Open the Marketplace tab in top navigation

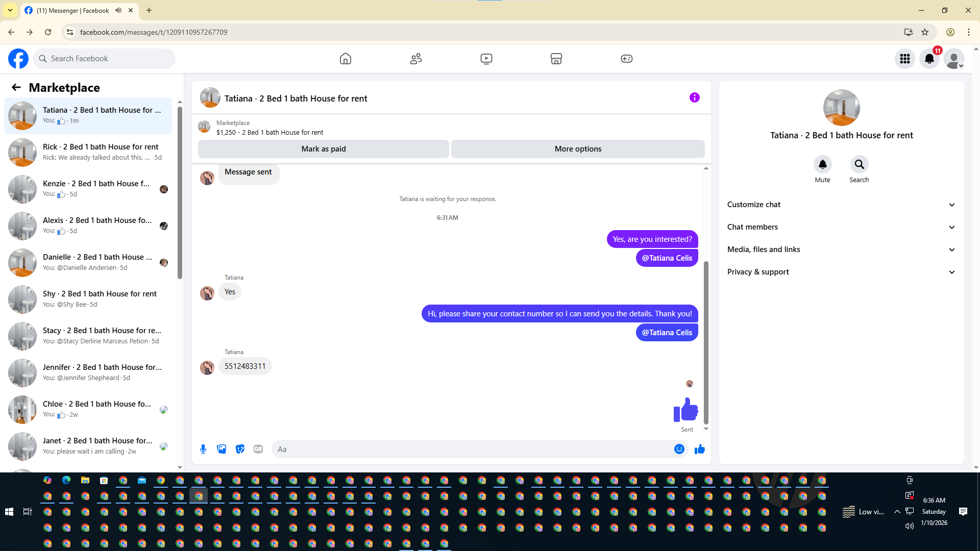pyautogui.click(x=556, y=59)
